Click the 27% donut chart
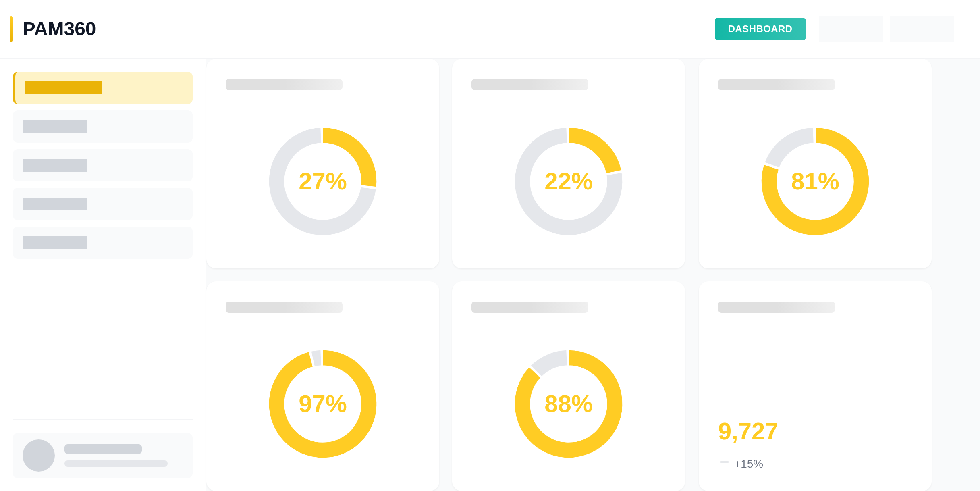The image size is (980, 491). (323, 181)
